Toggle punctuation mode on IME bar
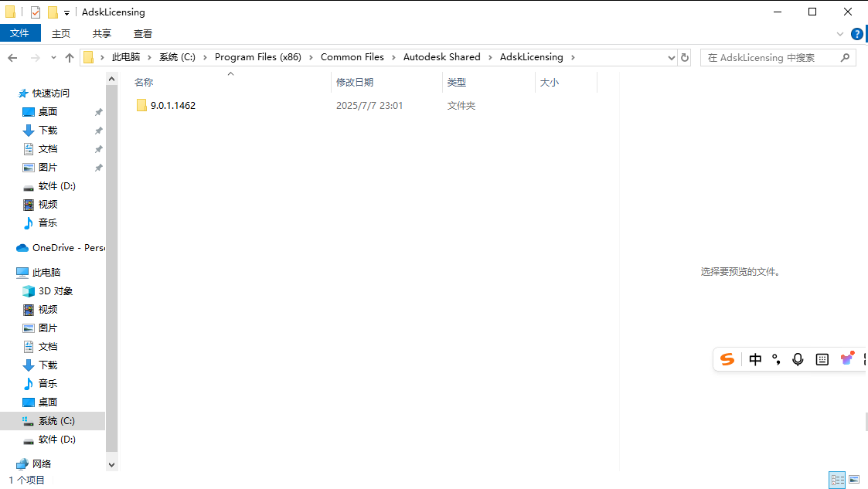Screen dimensions: 868x489 (776, 359)
